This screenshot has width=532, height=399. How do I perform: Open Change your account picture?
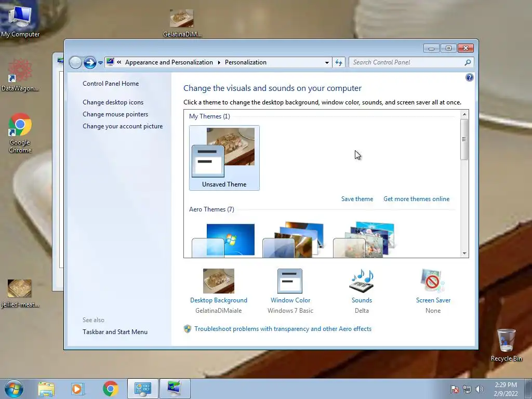click(123, 126)
